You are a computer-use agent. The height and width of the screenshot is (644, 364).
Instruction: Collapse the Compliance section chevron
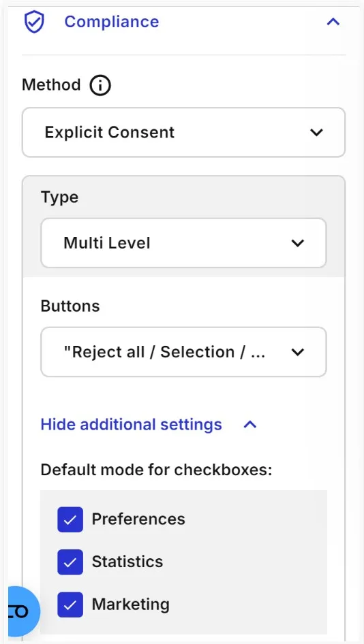point(333,22)
